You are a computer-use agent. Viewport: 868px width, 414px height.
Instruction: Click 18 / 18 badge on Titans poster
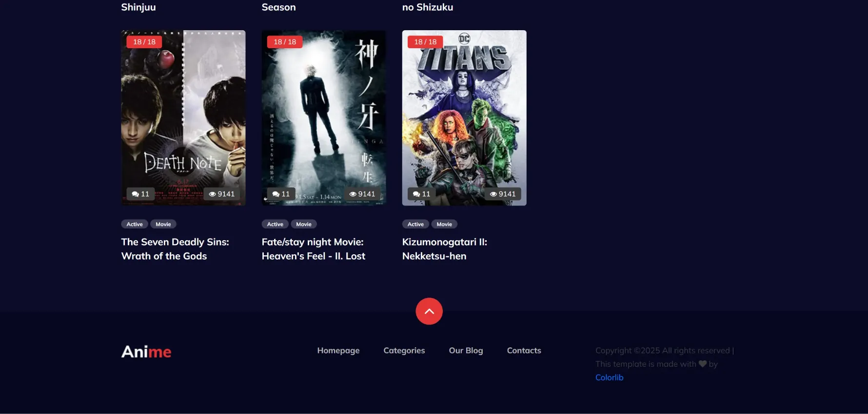point(425,42)
